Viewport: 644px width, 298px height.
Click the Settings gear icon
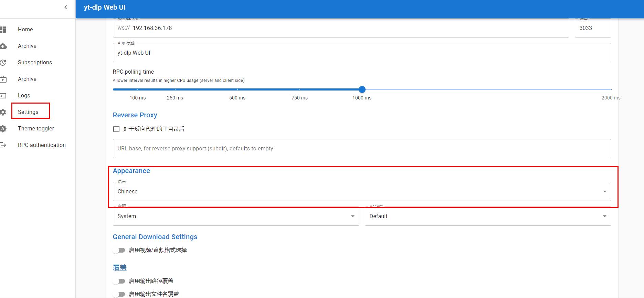[x=3, y=112]
